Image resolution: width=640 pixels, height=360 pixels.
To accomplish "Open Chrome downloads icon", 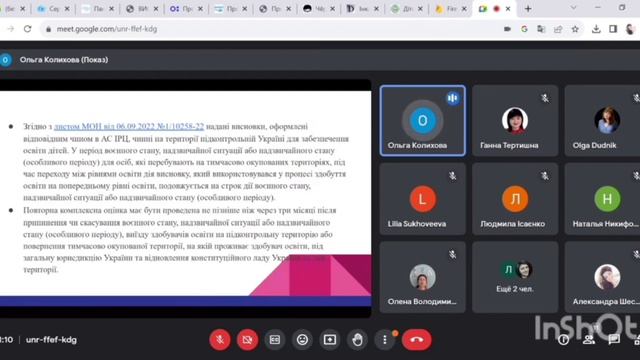I will [596, 29].
